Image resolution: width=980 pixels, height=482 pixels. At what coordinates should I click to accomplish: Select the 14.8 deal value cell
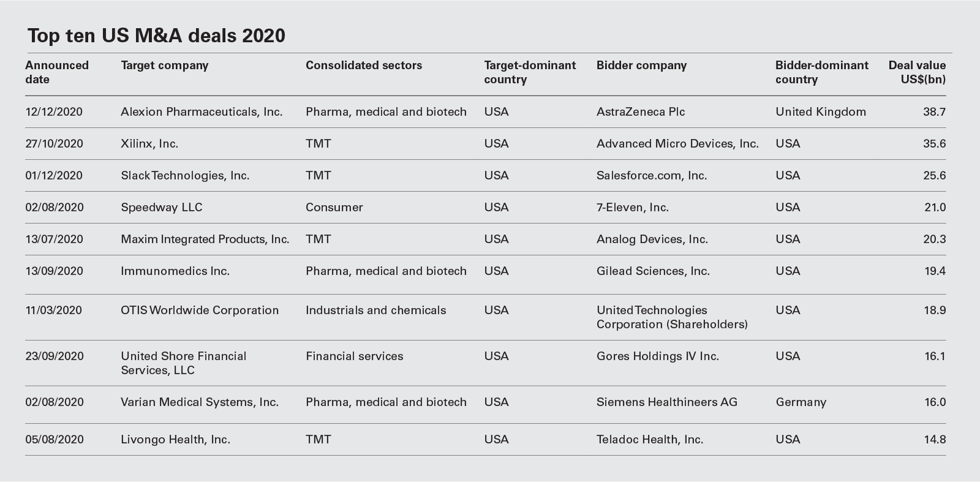pos(934,440)
